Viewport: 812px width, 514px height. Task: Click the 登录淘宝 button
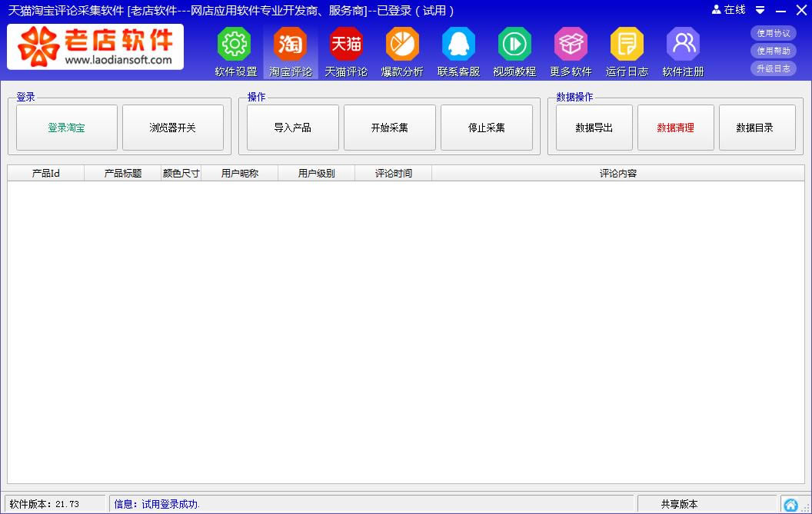click(67, 128)
